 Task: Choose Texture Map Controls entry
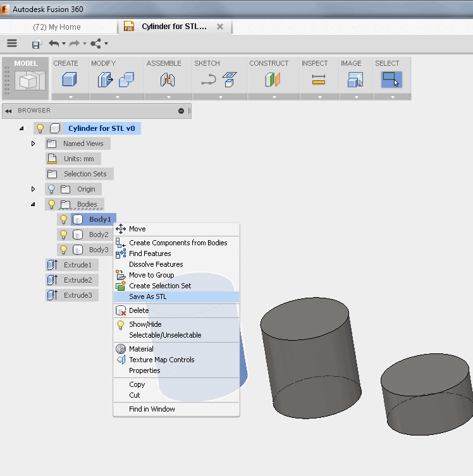click(176, 360)
